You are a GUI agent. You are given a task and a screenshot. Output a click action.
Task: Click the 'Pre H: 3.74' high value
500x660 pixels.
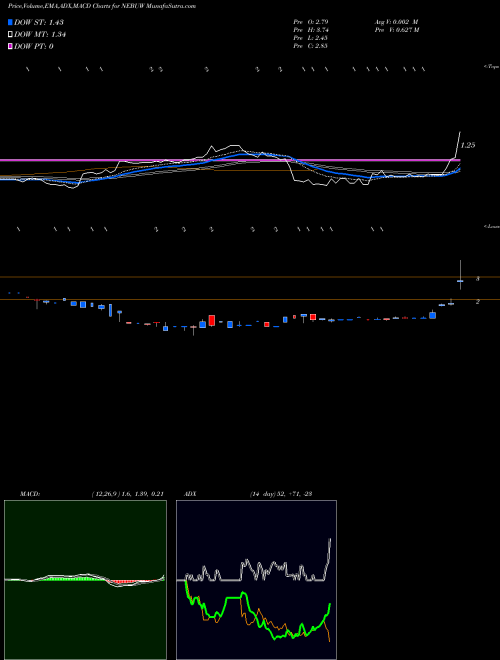311,30
